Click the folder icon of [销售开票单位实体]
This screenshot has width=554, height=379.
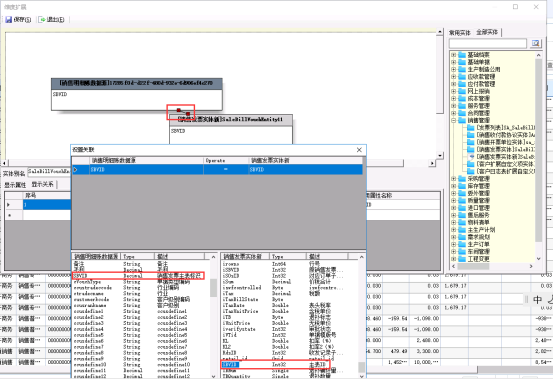tap(471, 142)
